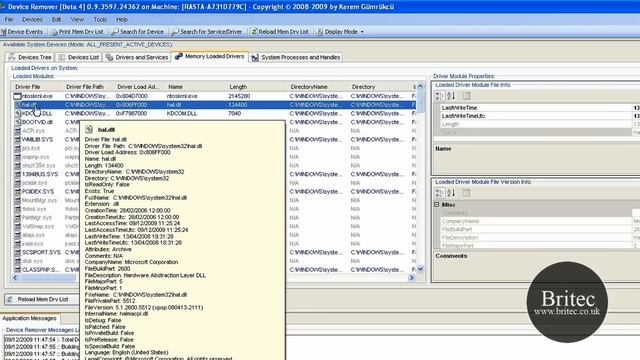Switch to the Devices List tab
The image size is (640, 360).
click(79, 57)
